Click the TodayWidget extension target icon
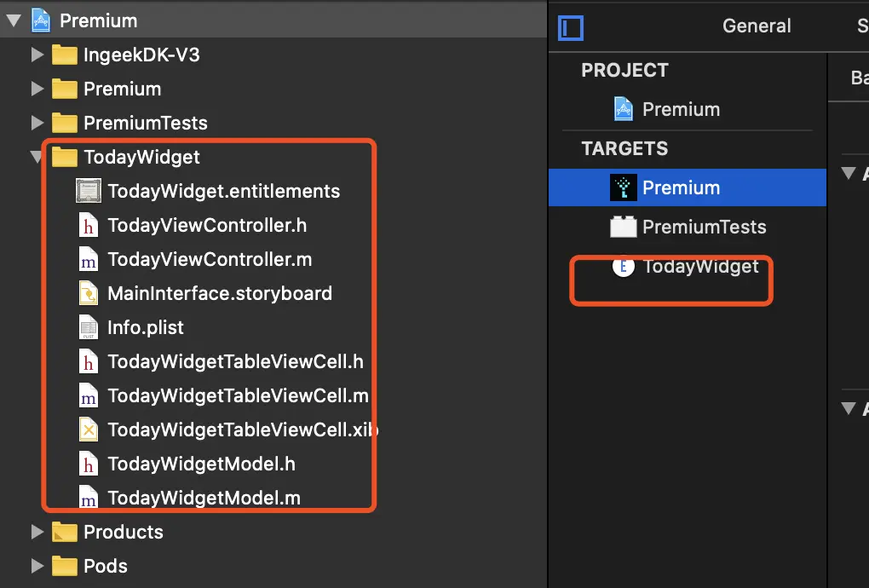The image size is (869, 588). tap(624, 267)
